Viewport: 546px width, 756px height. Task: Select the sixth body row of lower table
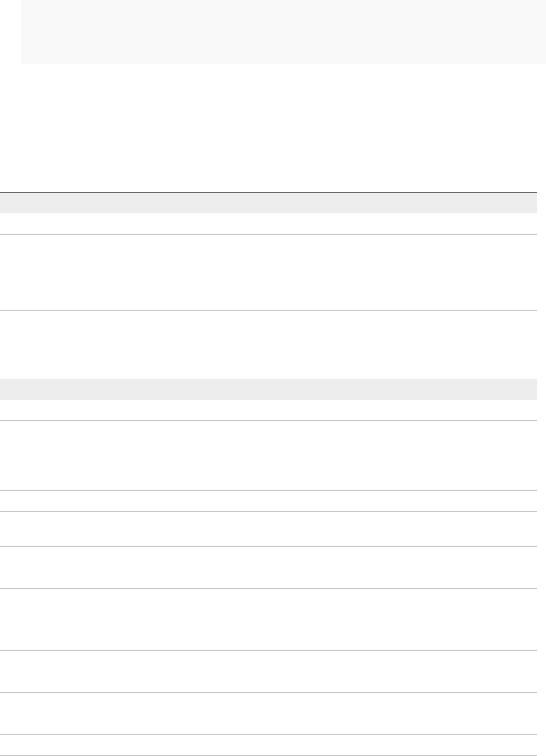click(268, 578)
